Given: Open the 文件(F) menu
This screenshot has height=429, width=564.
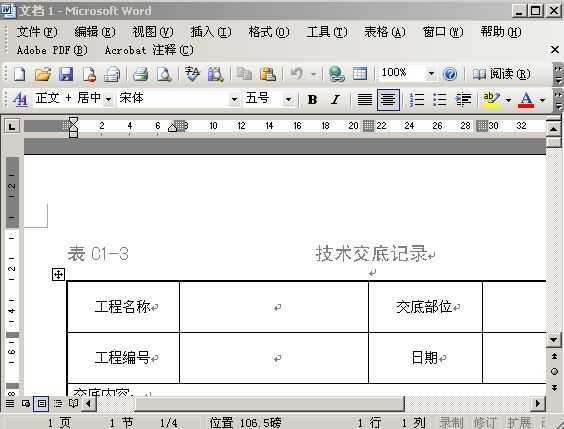Looking at the screenshot, I should pyautogui.click(x=37, y=32).
